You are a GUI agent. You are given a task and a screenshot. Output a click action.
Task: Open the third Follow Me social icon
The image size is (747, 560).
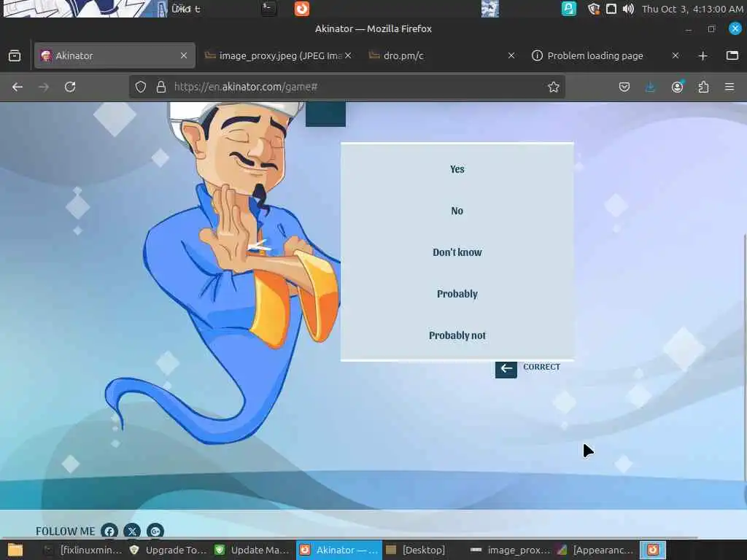pos(155,531)
